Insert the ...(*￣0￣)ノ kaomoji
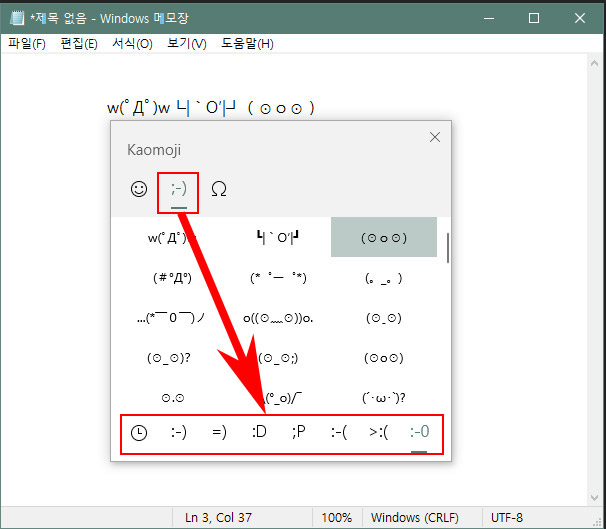Viewport: 606px width, 529px height. point(172,318)
